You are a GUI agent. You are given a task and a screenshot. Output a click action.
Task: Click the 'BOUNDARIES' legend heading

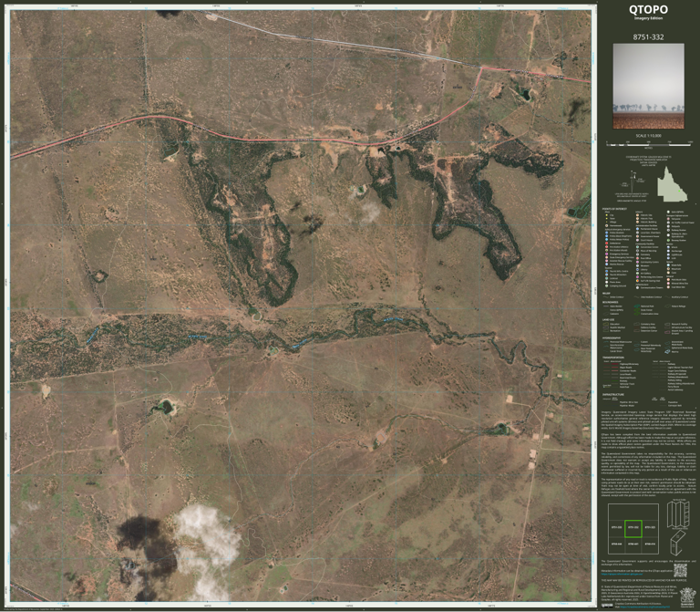(610, 303)
